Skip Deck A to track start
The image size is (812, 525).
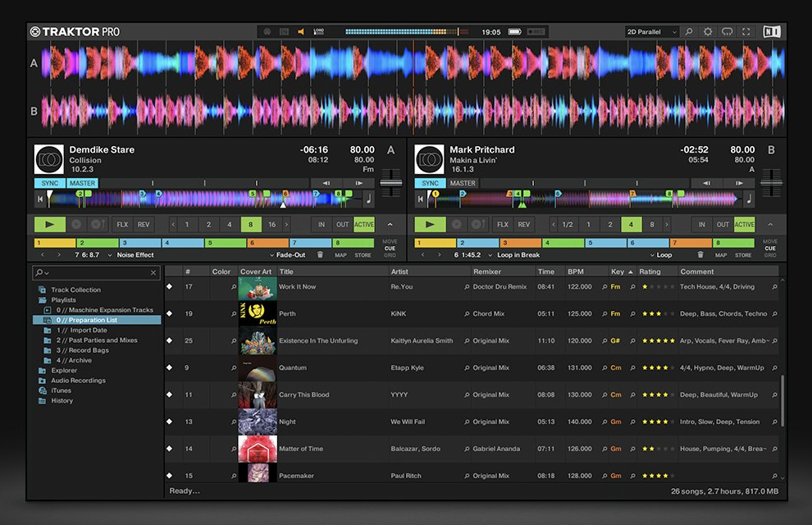(x=40, y=199)
